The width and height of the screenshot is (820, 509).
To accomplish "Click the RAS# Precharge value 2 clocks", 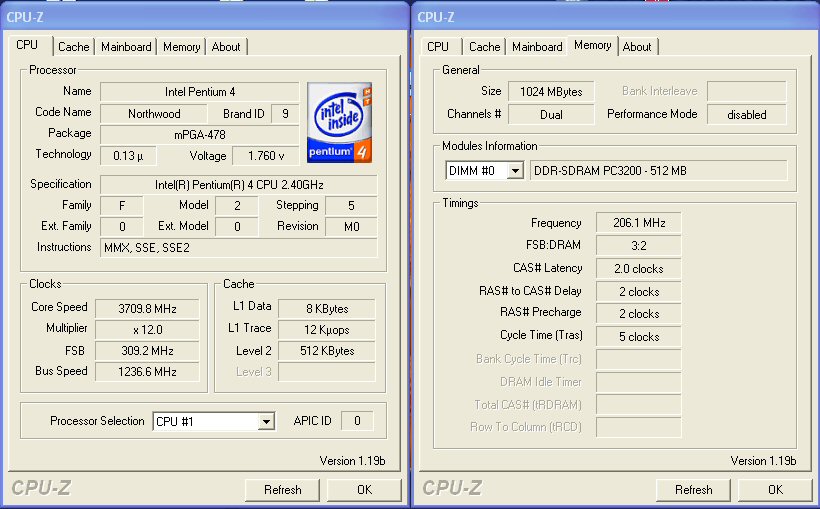I will 639,313.
